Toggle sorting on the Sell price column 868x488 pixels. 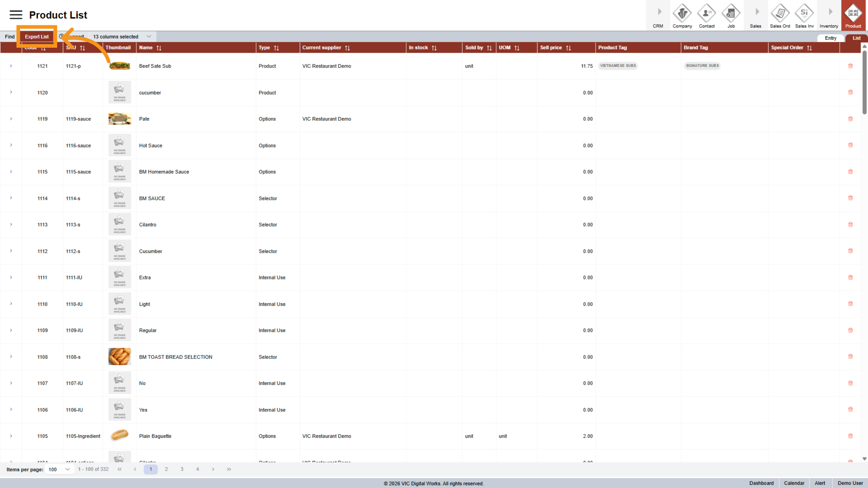(569, 47)
